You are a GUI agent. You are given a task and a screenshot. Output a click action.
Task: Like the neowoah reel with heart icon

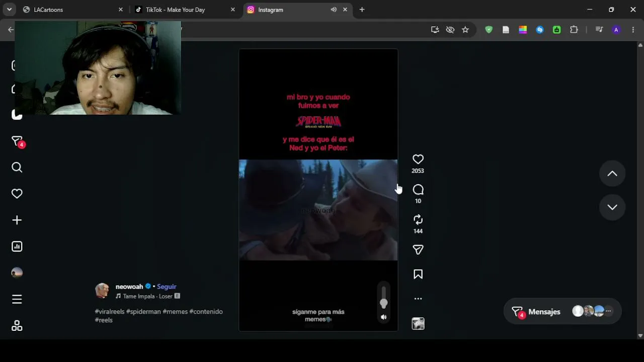[x=418, y=159]
